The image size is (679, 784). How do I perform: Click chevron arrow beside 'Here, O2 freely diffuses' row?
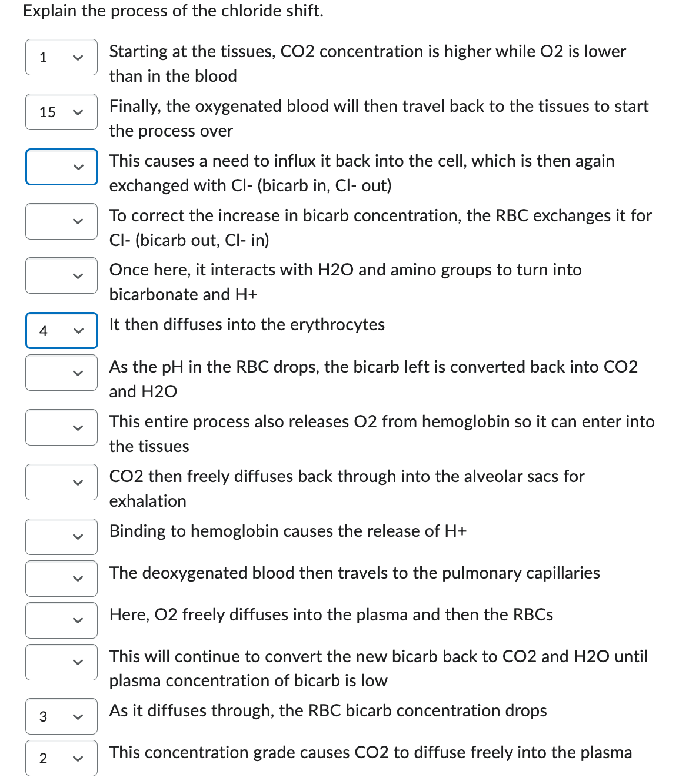tap(78, 620)
